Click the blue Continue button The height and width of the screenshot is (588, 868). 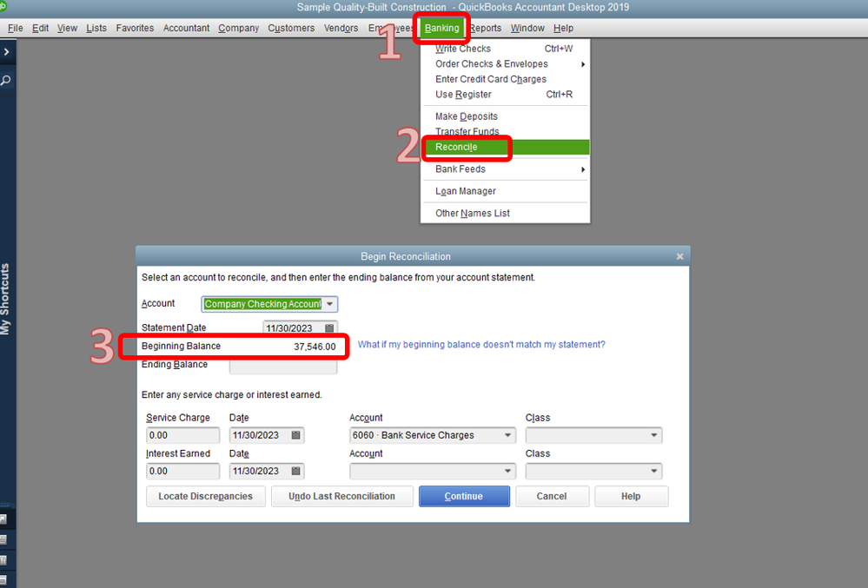coord(464,496)
